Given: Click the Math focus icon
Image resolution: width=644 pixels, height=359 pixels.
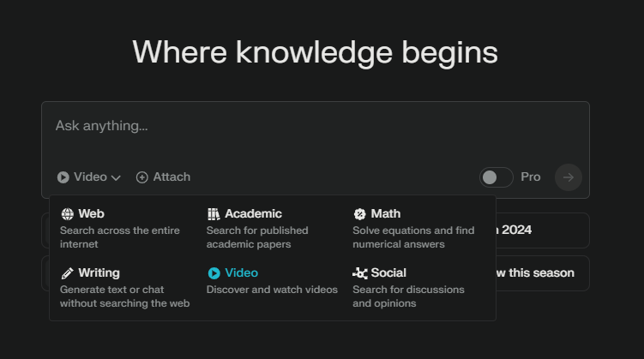Looking at the screenshot, I should click(x=360, y=214).
